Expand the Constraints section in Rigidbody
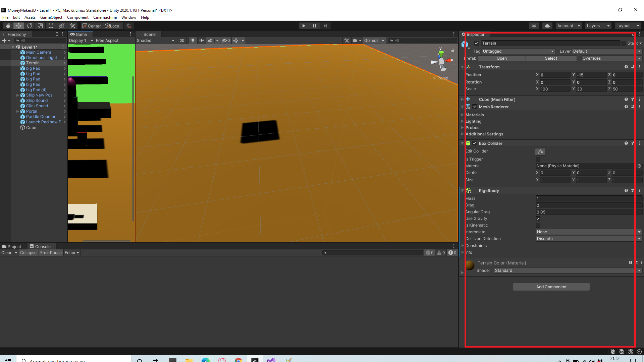The width and height of the screenshot is (644, 362). [464, 245]
